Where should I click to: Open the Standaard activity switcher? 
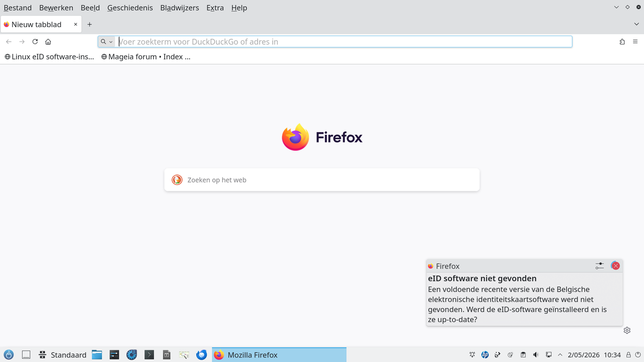63,355
